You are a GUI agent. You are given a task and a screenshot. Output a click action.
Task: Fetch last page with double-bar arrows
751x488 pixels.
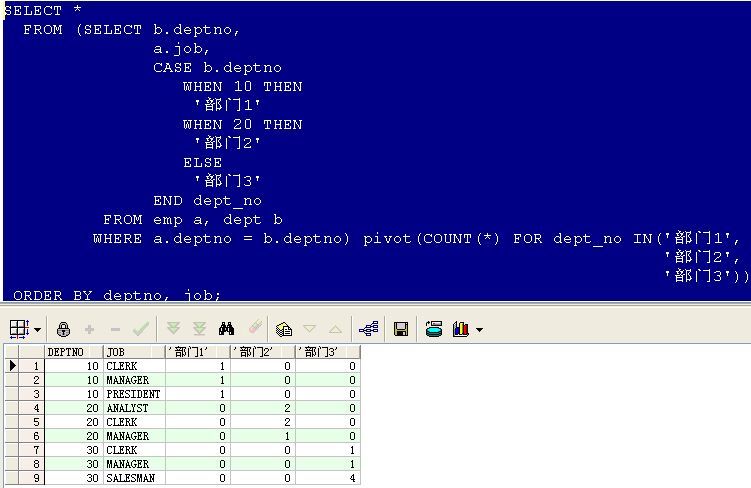tap(199, 329)
